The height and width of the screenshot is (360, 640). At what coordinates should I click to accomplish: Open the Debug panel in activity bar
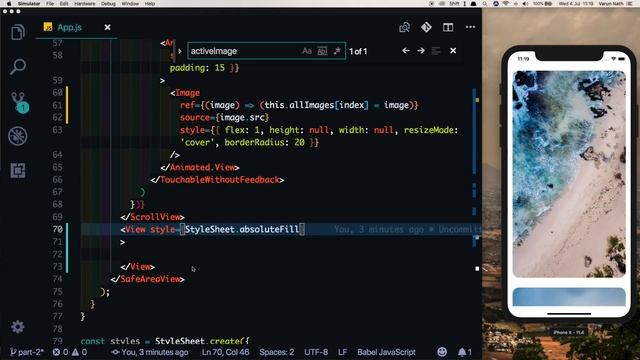point(18,136)
